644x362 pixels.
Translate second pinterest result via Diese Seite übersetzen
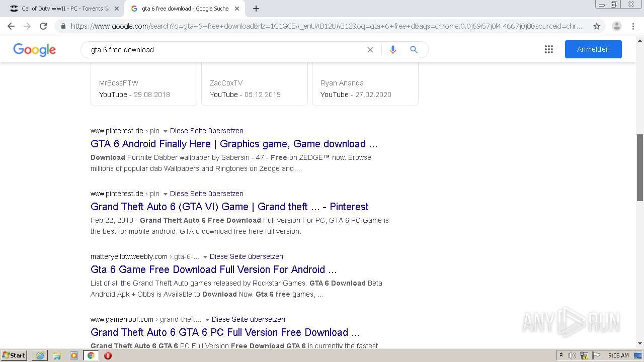(207, 194)
